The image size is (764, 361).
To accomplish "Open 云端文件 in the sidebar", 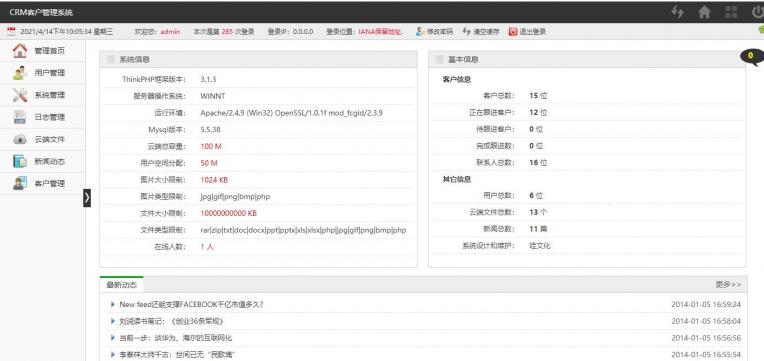I will [x=42, y=139].
